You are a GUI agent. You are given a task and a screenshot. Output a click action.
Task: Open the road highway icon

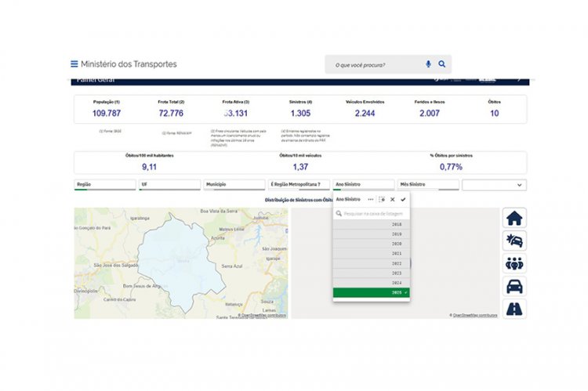(514, 309)
